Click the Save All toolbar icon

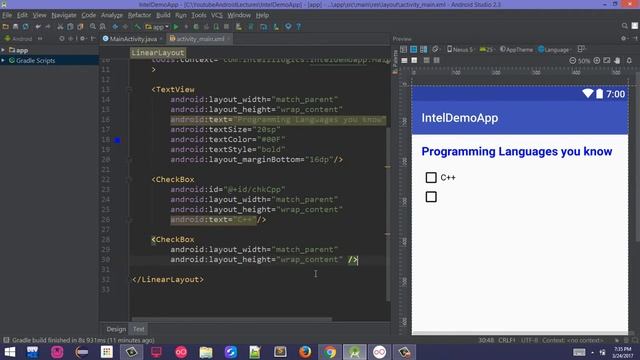click(16, 27)
